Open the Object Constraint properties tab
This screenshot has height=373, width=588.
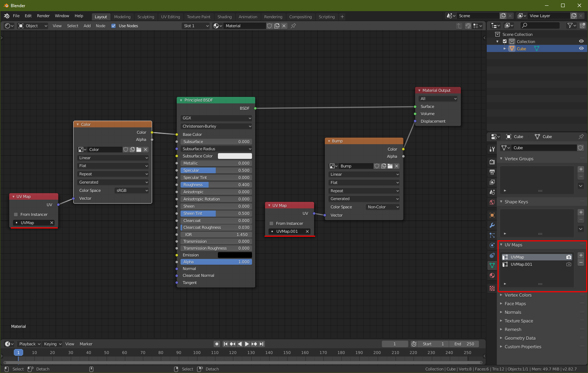pyautogui.click(x=492, y=255)
